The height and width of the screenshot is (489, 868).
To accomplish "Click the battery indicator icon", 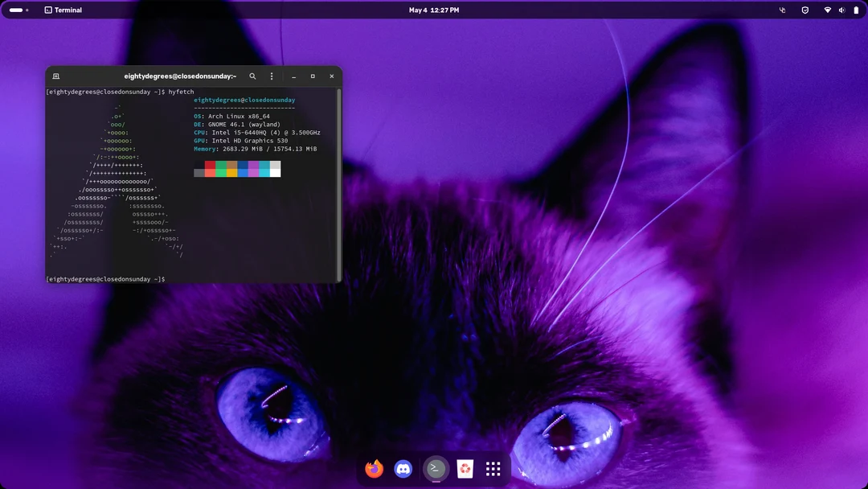I will coord(855,10).
